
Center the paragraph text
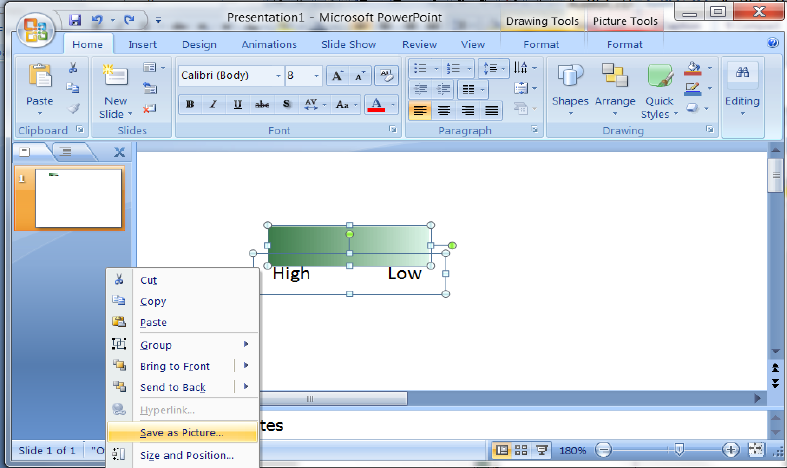coord(444,110)
